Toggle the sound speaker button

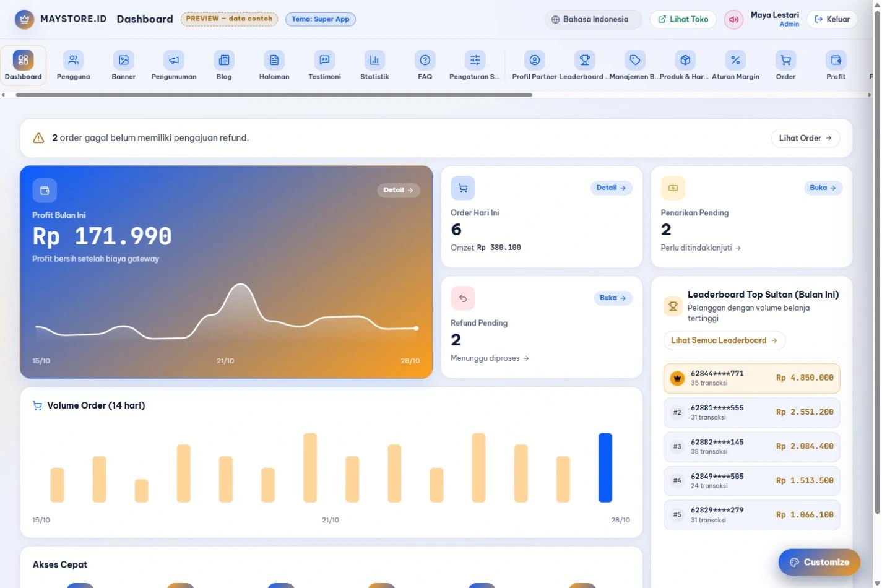pyautogui.click(x=733, y=19)
